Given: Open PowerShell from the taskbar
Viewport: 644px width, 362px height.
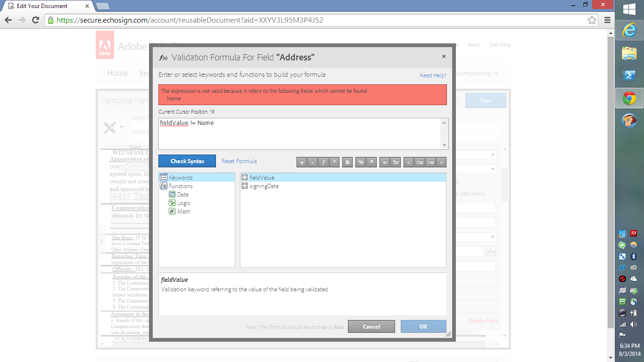Looking at the screenshot, I should pyautogui.click(x=629, y=75).
